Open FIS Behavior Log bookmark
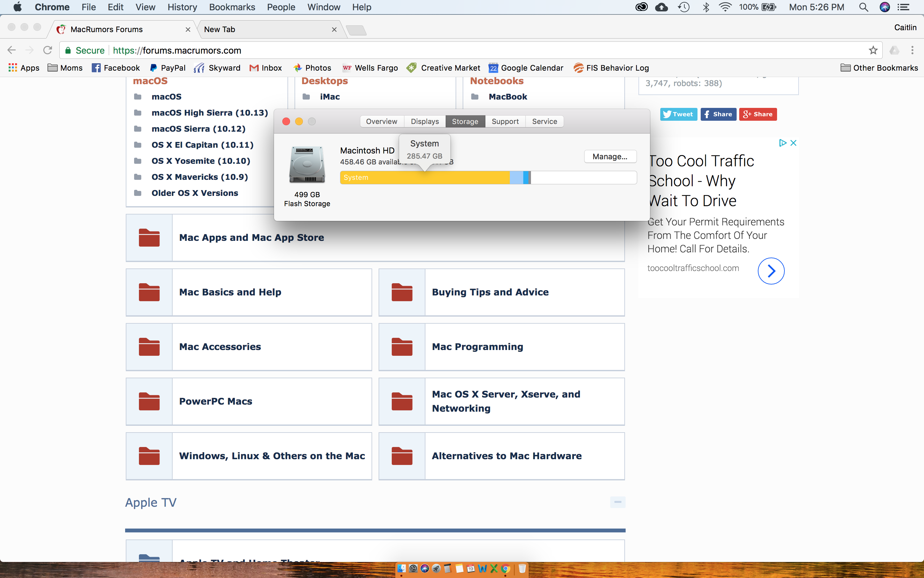Image resolution: width=924 pixels, height=578 pixels. (611, 68)
